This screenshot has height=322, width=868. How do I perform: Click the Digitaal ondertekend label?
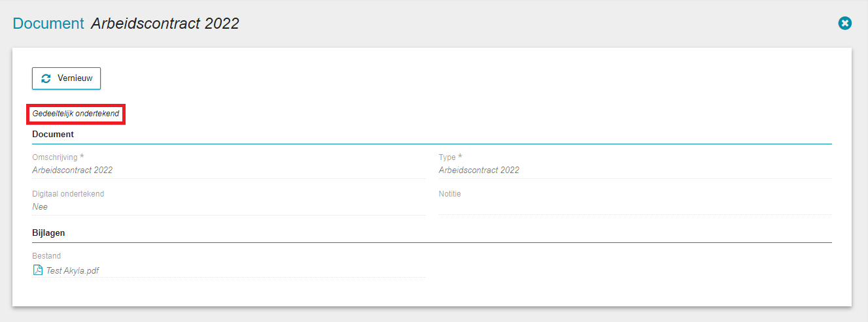tap(68, 194)
